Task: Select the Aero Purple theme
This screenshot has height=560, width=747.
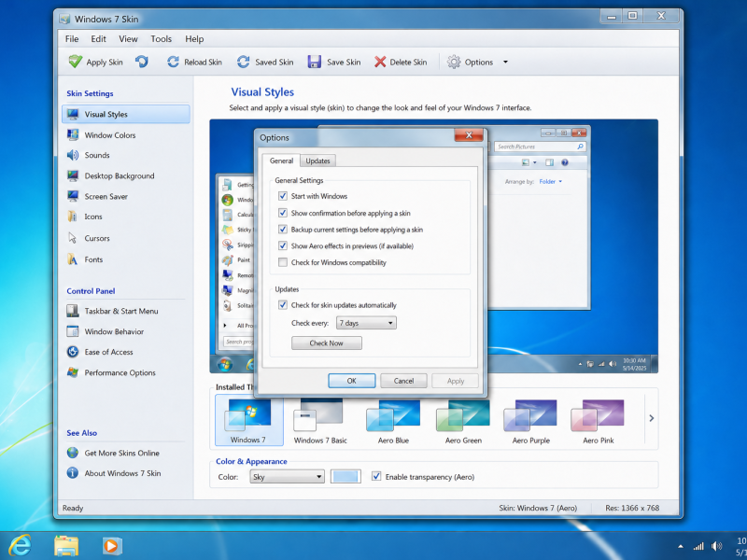Action: point(530,421)
